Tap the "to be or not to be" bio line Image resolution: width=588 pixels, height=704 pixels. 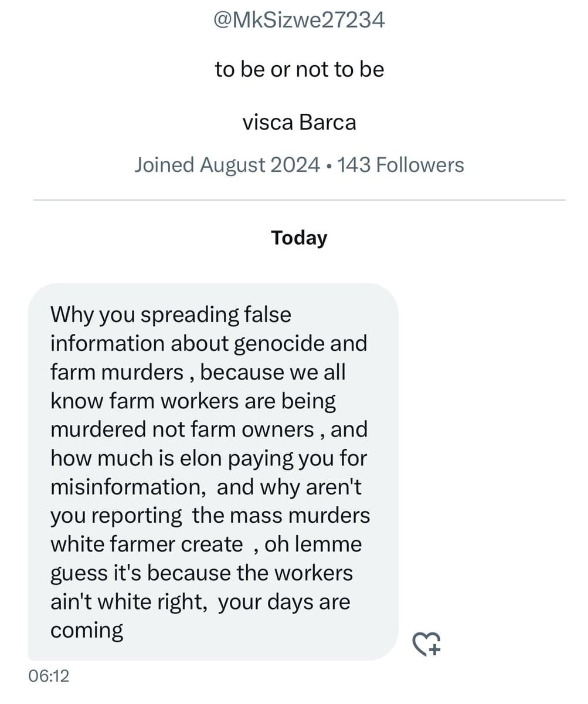(299, 69)
